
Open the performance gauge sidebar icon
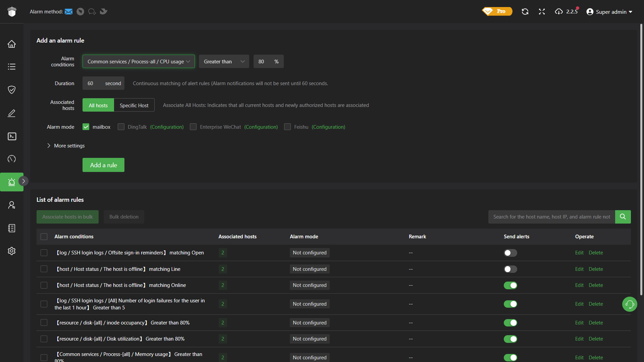tap(12, 159)
